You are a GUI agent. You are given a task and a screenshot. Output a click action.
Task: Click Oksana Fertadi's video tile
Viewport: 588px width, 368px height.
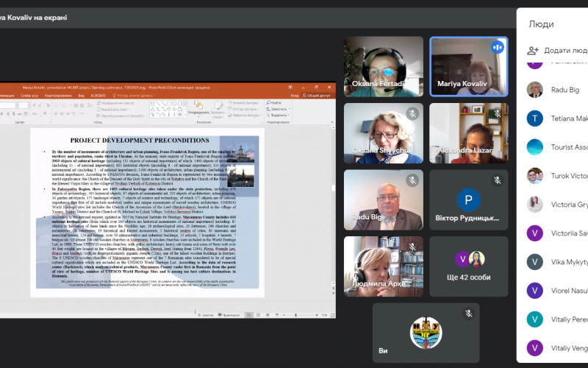click(384, 66)
